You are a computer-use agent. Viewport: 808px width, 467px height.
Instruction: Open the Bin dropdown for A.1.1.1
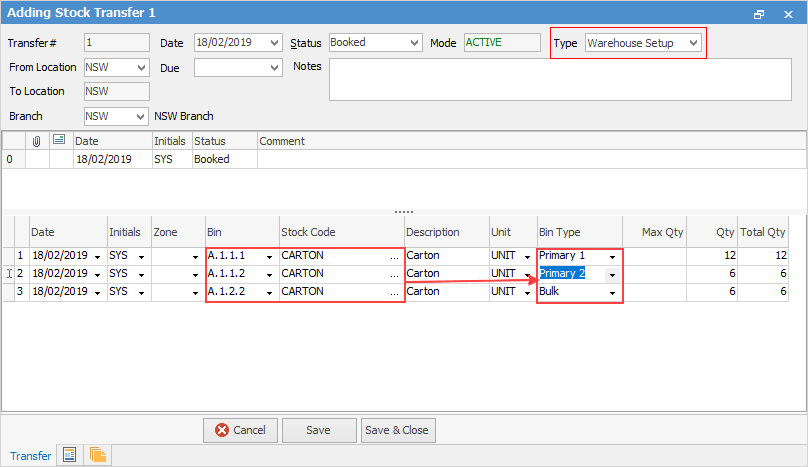(x=269, y=256)
